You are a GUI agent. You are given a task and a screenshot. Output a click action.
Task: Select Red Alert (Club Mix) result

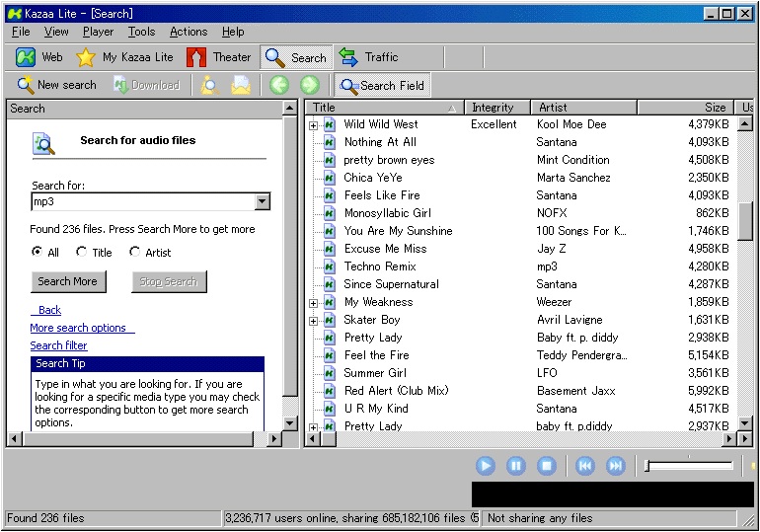pos(396,391)
